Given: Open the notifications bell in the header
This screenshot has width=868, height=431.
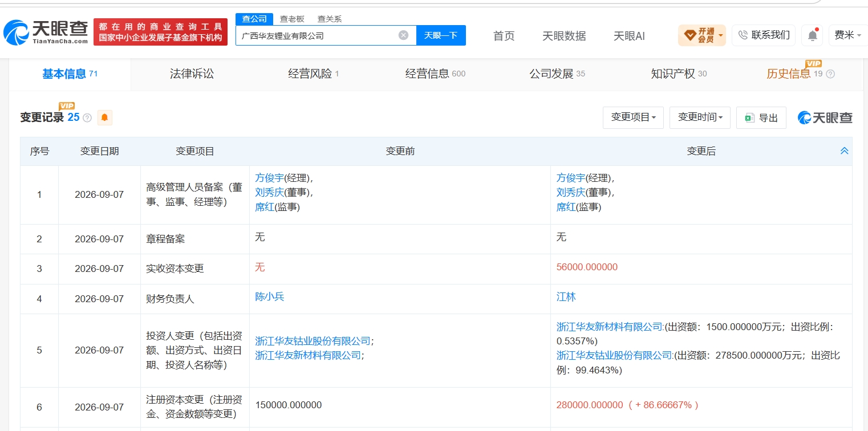Looking at the screenshot, I should pyautogui.click(x=812, y=35).
